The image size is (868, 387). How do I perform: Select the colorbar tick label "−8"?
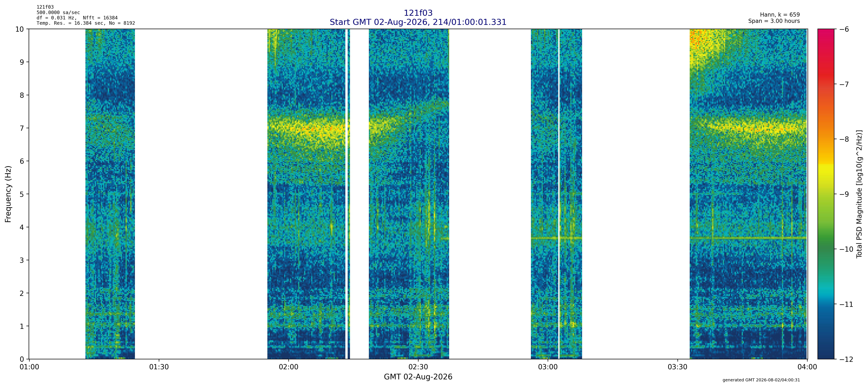point(844,139)
